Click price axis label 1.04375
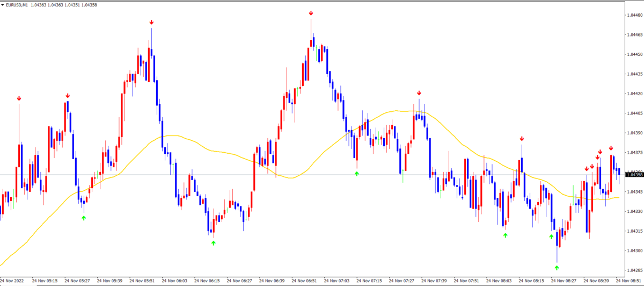 point(634,152)
